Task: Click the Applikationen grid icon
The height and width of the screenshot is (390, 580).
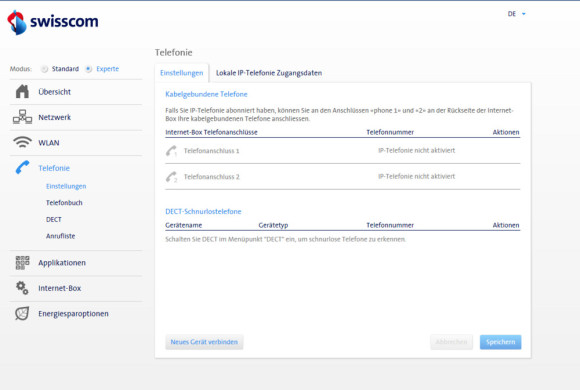Action: (22, 262)
